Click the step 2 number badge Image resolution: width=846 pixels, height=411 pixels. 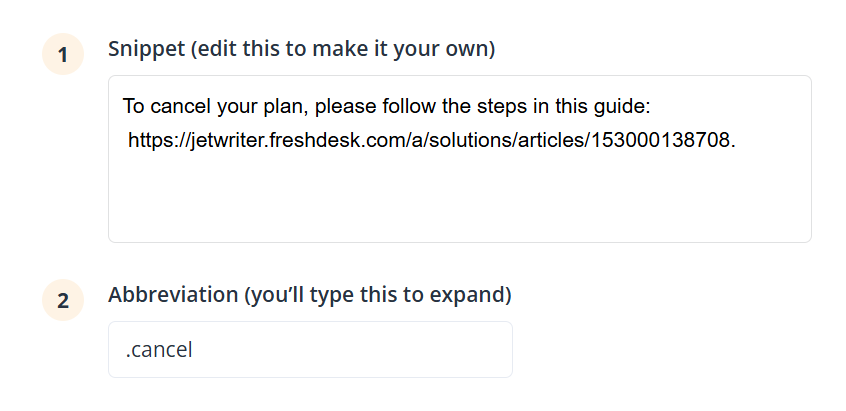tap(62, 301)
